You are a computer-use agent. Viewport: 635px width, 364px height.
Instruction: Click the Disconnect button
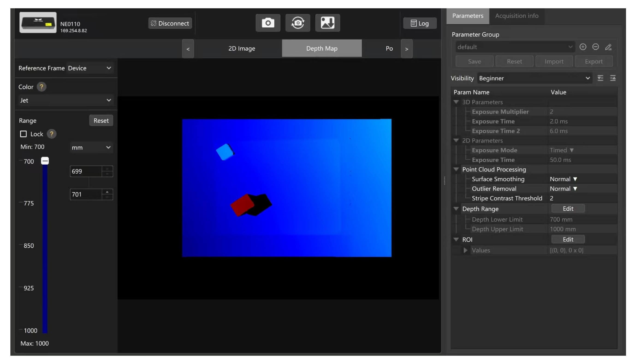click(170, 23)
